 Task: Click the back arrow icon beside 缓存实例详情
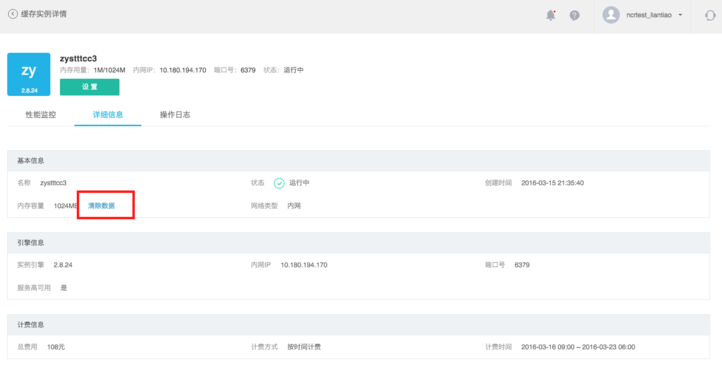pos(13,14)
